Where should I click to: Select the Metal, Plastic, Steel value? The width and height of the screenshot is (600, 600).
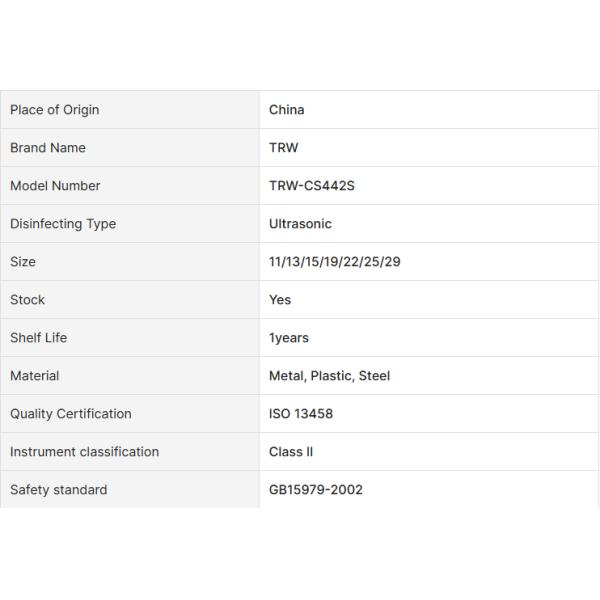click(330, 376)
